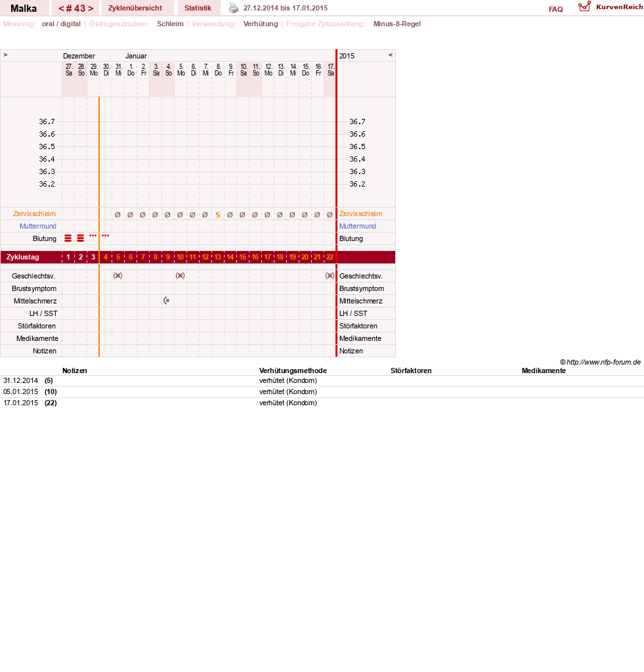Click spotting dots icon on 30. Di
This screenshot has height=672, width=644.
point(105,236)
